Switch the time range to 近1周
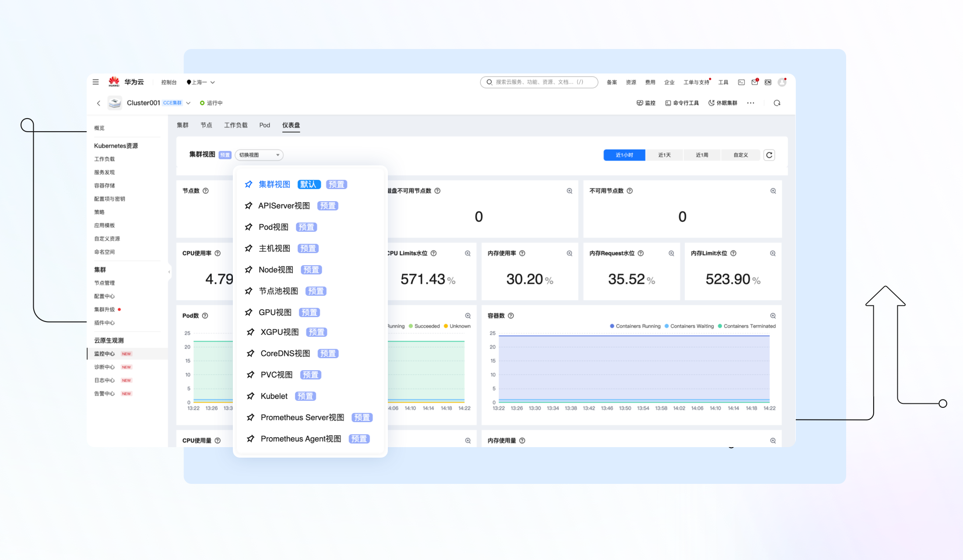963x560 pixels. 702,155
